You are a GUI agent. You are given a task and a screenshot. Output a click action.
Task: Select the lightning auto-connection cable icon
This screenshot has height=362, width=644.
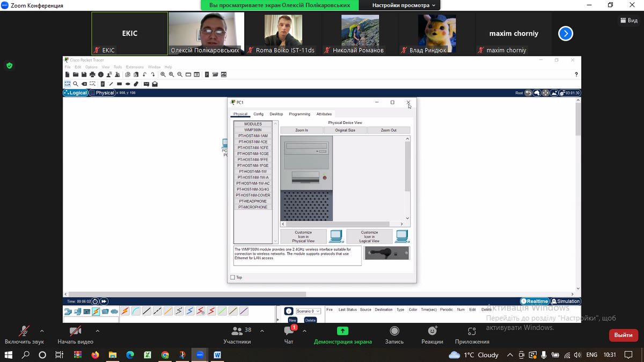pyautogui.click(x=125, y=311)
